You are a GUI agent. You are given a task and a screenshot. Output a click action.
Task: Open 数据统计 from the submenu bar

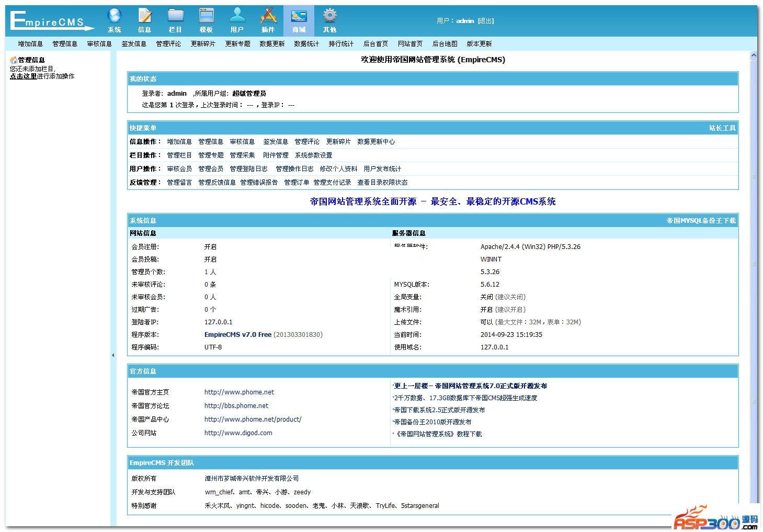point(306,44)
